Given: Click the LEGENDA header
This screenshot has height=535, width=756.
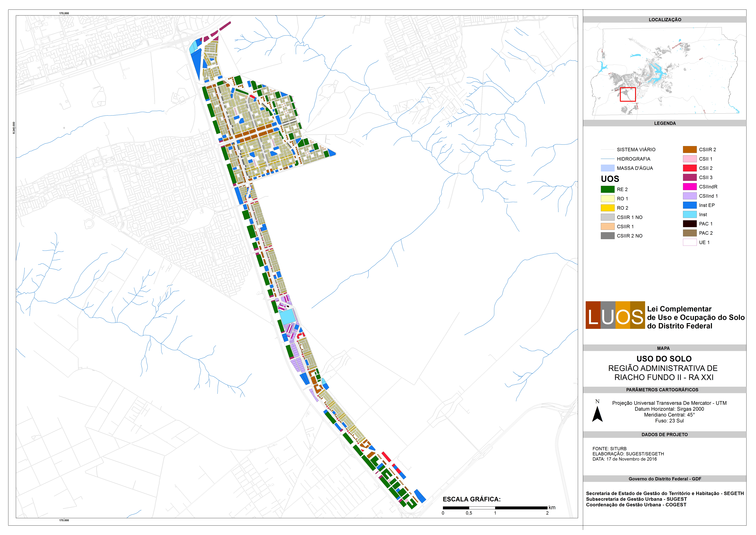Looking at the screenshot, I should 665,123.
